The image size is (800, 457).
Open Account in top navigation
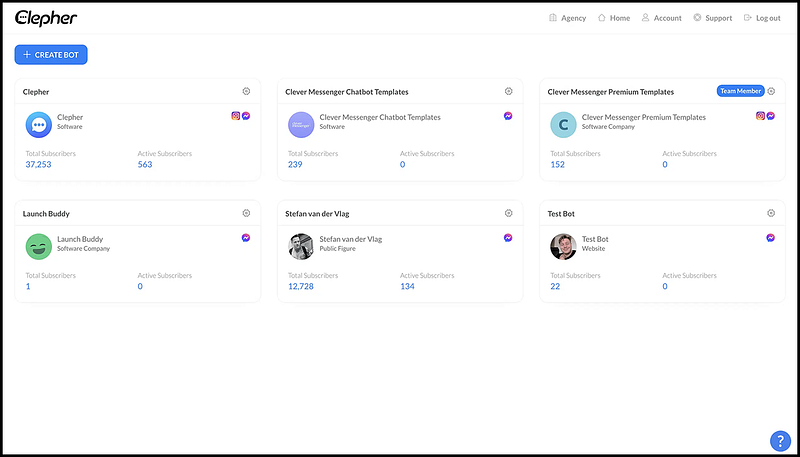[x=662, y=18]
